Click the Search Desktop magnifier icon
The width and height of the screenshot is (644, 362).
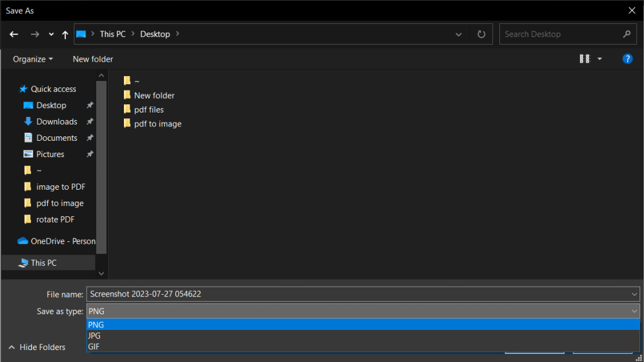[626, 34]
